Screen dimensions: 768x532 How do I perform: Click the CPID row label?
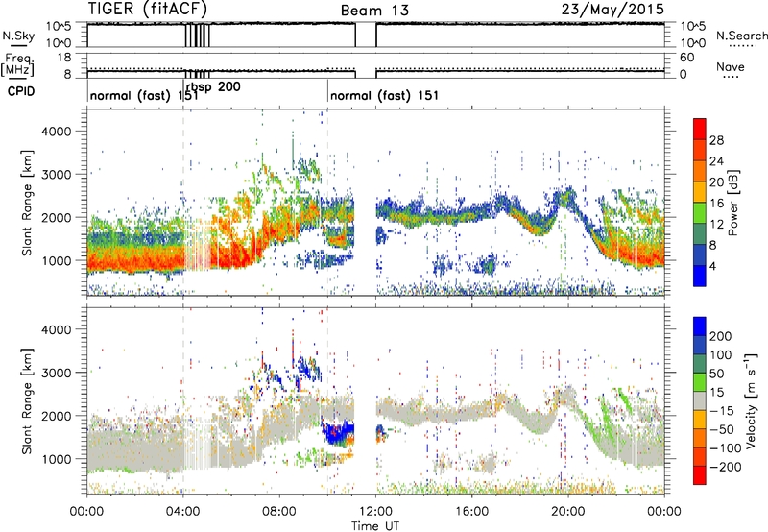21,91
